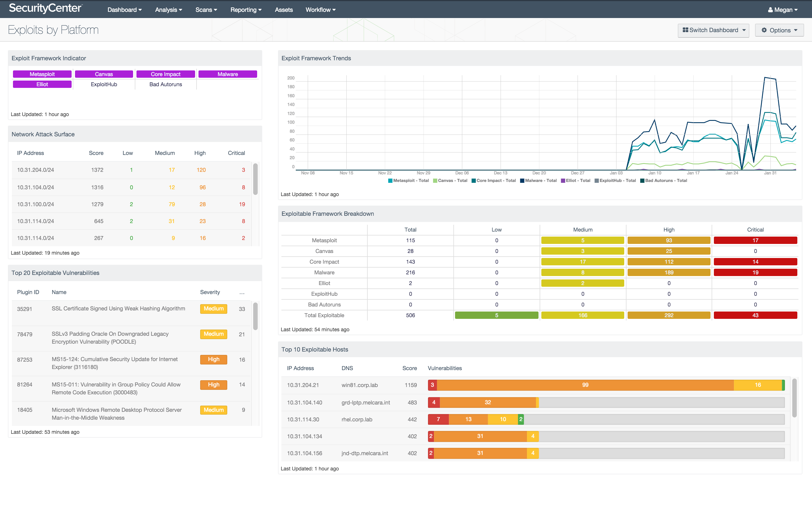This screenshot has width=812, height=507.
Task: Click the Core Impact framework indicator icon
Action: point(166,74)
